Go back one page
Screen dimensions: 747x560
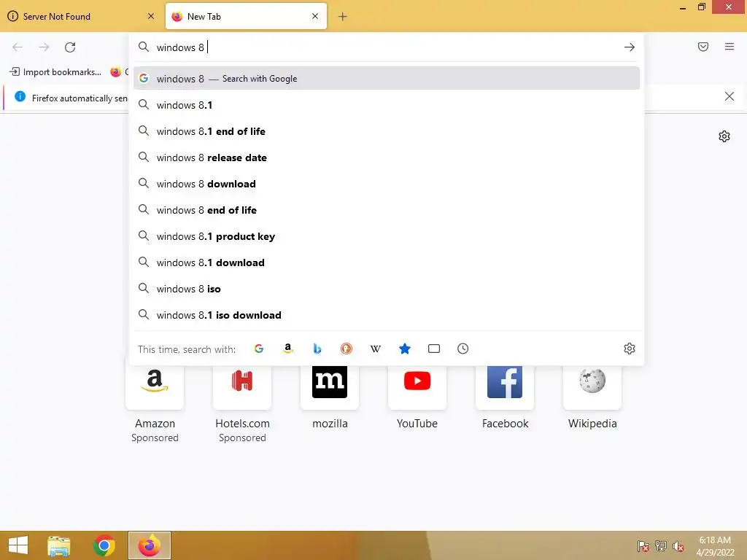(18, 47)
